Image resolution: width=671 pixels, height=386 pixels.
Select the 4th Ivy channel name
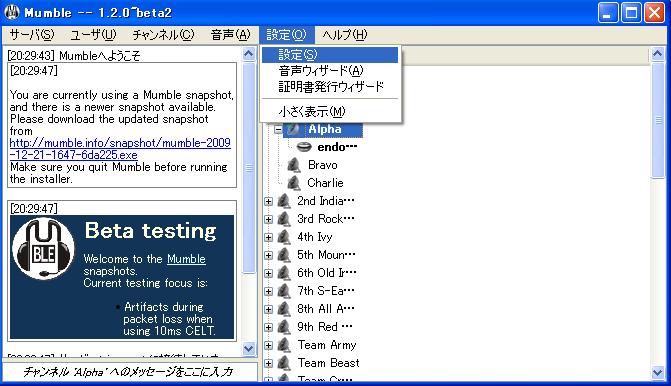315,237
